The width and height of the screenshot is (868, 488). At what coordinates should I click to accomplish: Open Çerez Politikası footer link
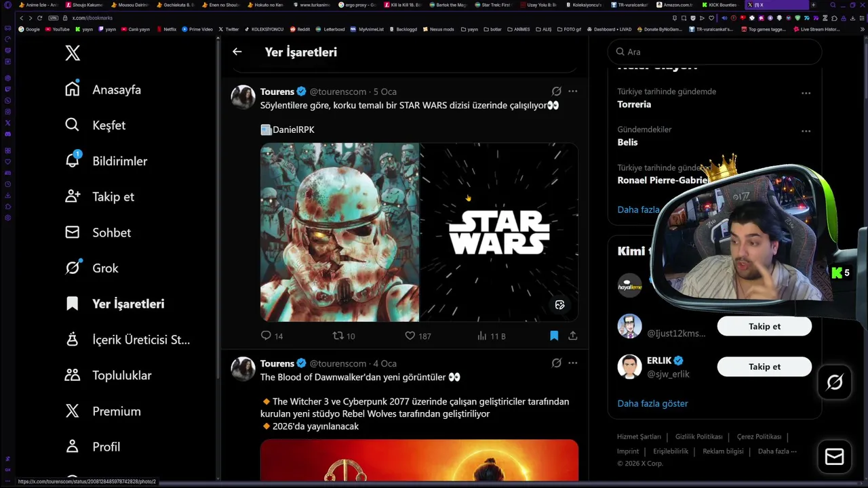coord(759,436)
